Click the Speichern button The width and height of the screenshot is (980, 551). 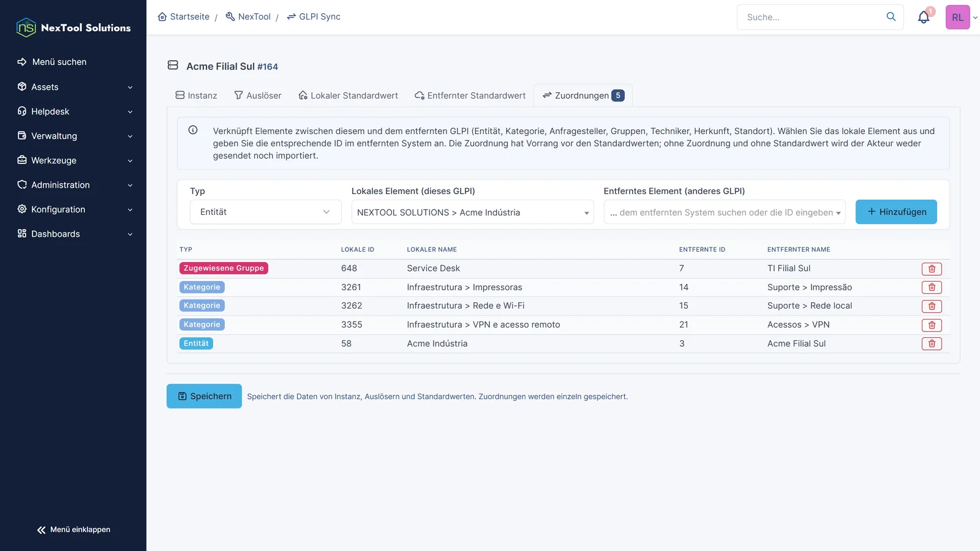tap(204, 396)
